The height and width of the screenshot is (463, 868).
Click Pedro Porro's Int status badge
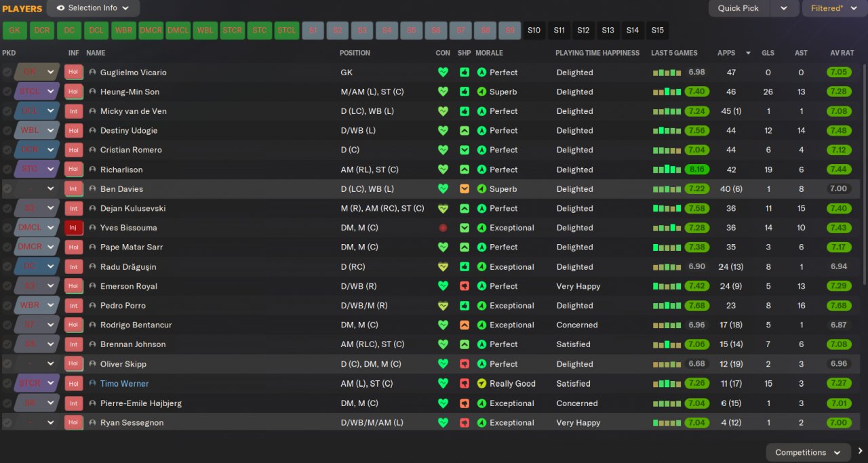73,306
